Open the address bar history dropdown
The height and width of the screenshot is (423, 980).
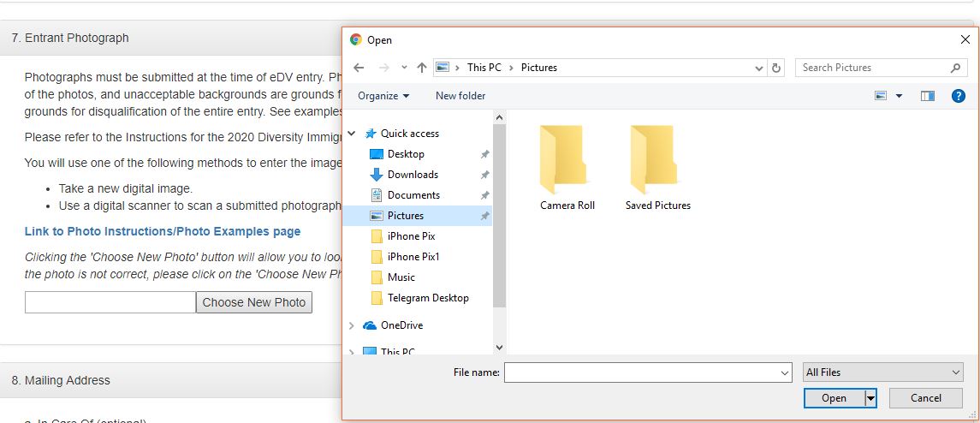tap(759, 68)
